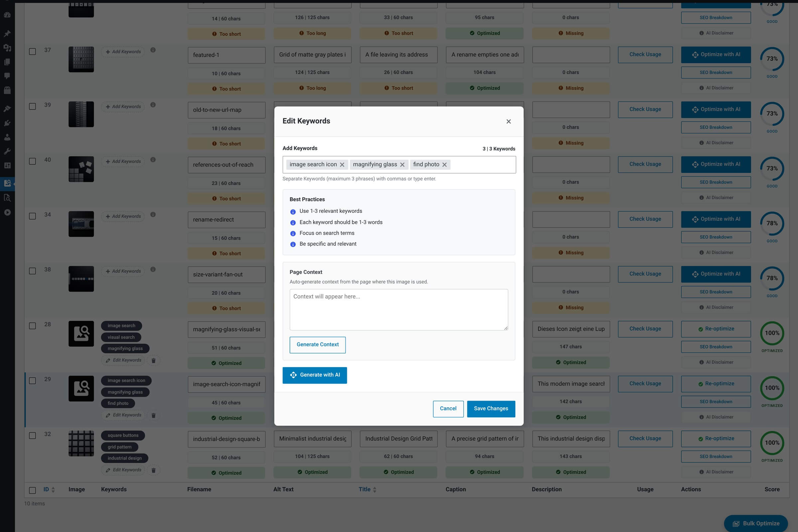798x532 pixels.
Task: Select the checkbox for image 34
Action: tap(32, 216)
